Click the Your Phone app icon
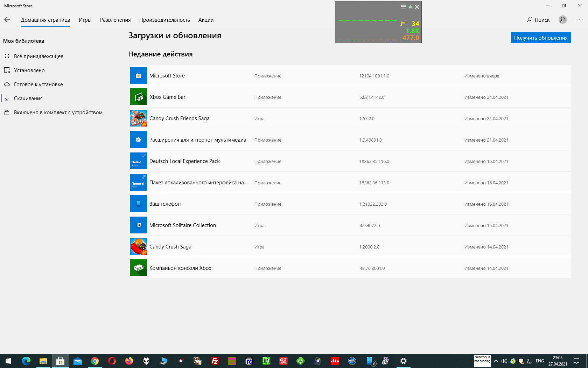The width and height of the screenshot is (588, 368). pos(138,204)
